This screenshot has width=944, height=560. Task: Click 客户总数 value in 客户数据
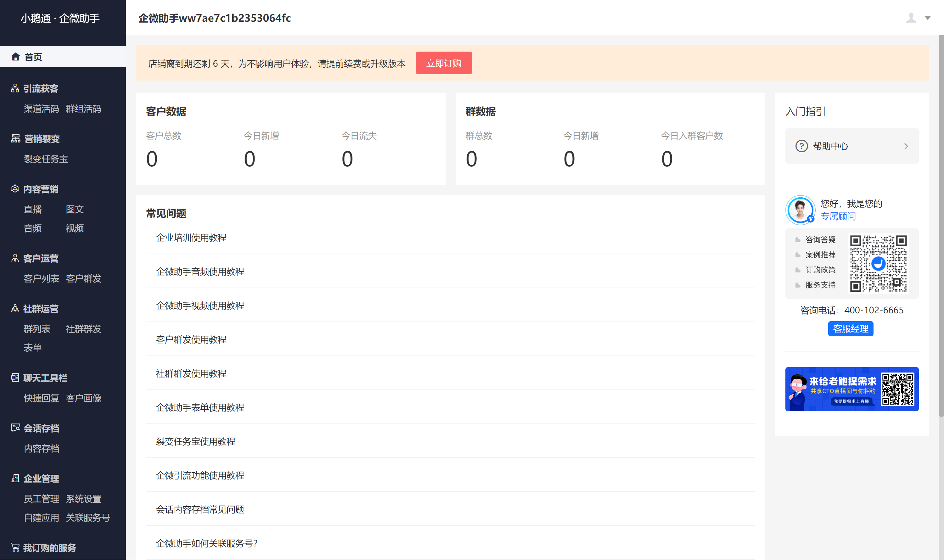[x=152, y=159]
